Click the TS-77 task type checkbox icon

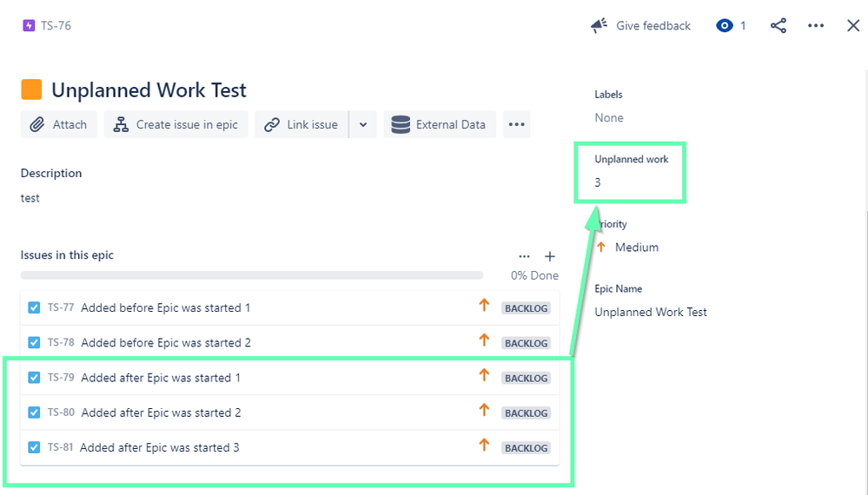coord(34,307)
